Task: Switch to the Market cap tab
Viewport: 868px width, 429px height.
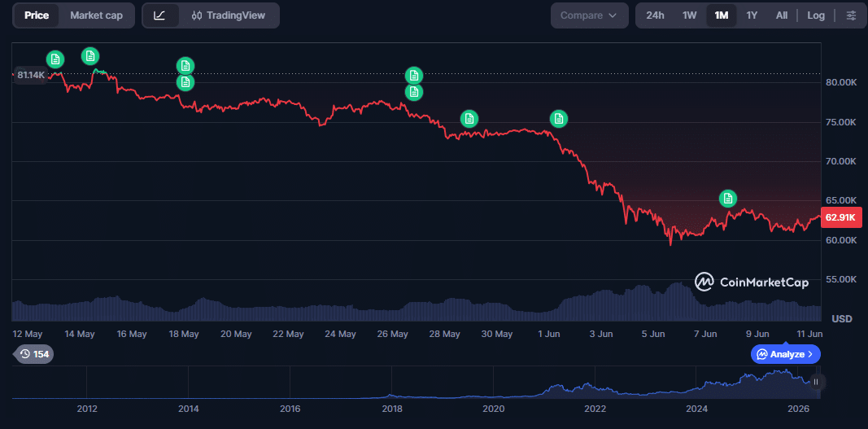Action: pos(96,15)
